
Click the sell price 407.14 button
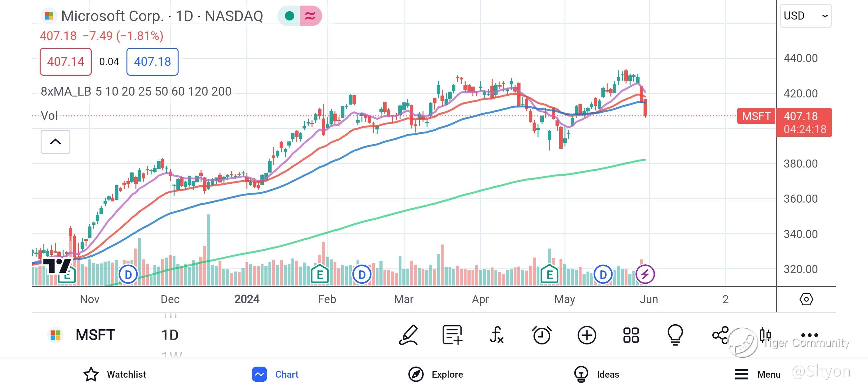click(66, 62)
